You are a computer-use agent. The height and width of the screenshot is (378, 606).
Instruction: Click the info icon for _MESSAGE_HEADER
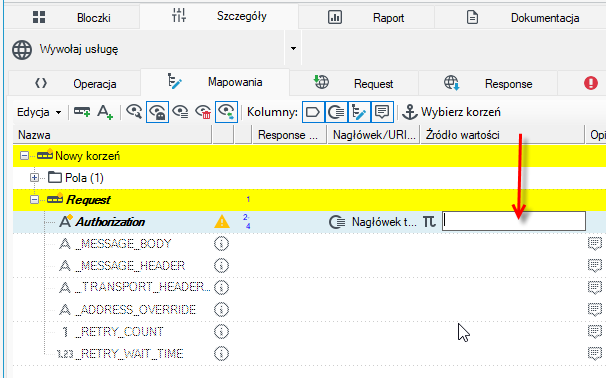point(221,266)
